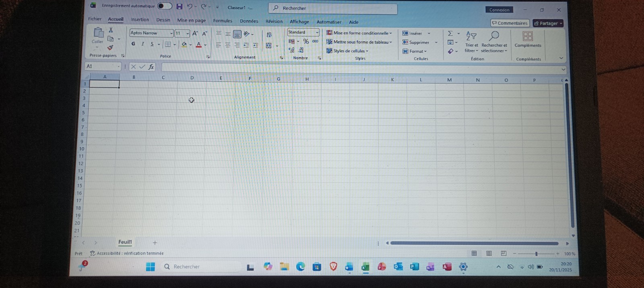This screenshot has height=288, width=644.
Task: Click the text orientation icon
Action: point(246,34)
